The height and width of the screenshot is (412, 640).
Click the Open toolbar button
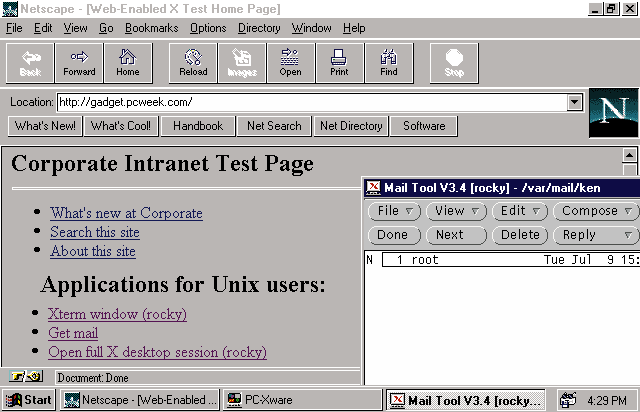pos(291,63)
